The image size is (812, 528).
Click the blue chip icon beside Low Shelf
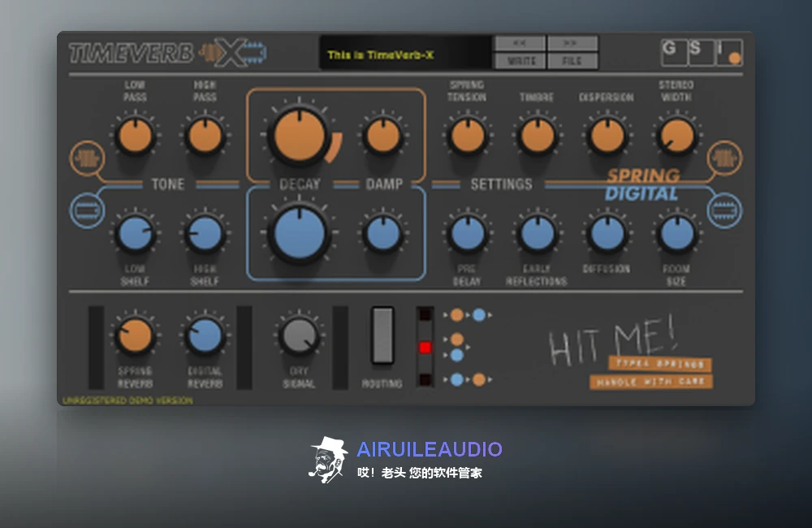tap(87, 210)
